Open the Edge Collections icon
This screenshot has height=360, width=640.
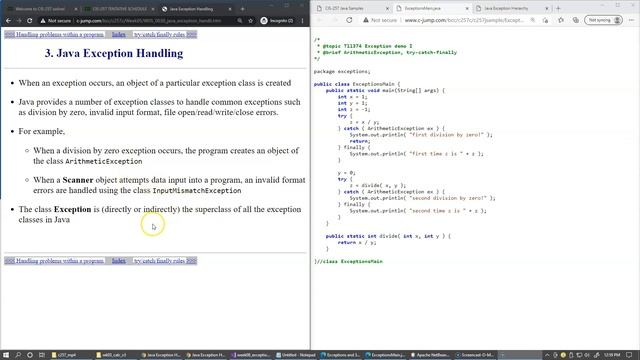576,20
